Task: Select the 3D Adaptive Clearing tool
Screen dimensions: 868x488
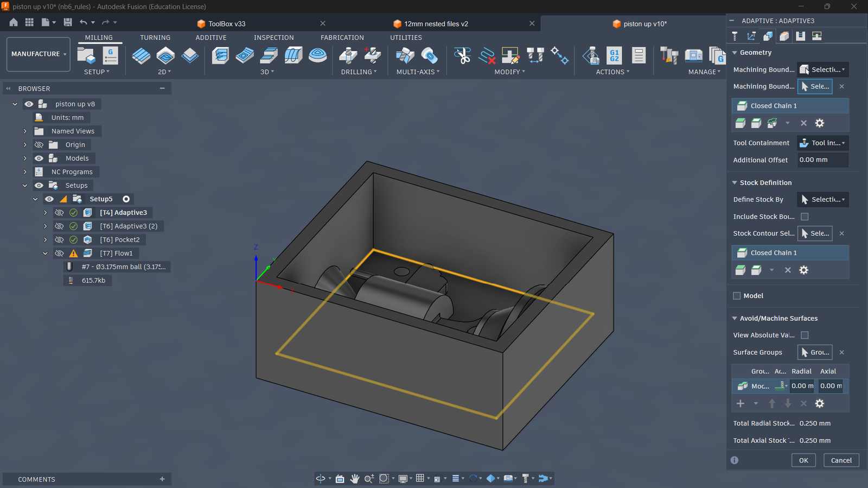Action: point(220,55)
